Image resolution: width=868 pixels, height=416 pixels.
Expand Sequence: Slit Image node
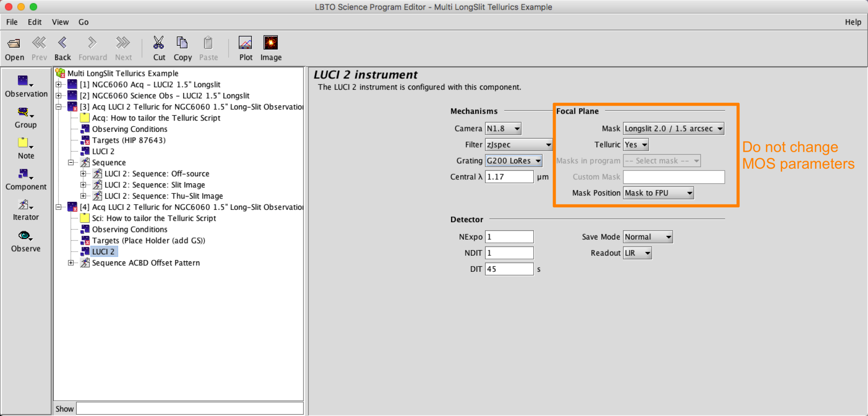click(83, 185)
